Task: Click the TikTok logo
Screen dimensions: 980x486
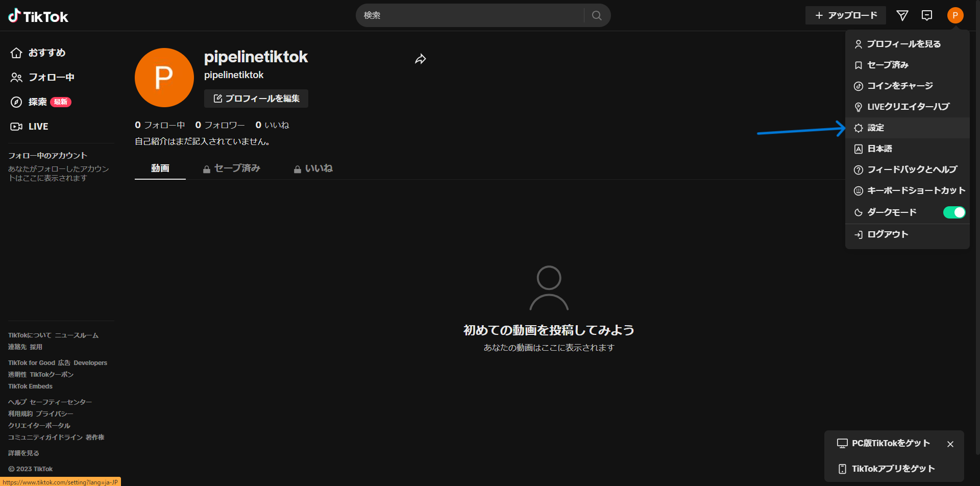Action: [x=38, y=16]
